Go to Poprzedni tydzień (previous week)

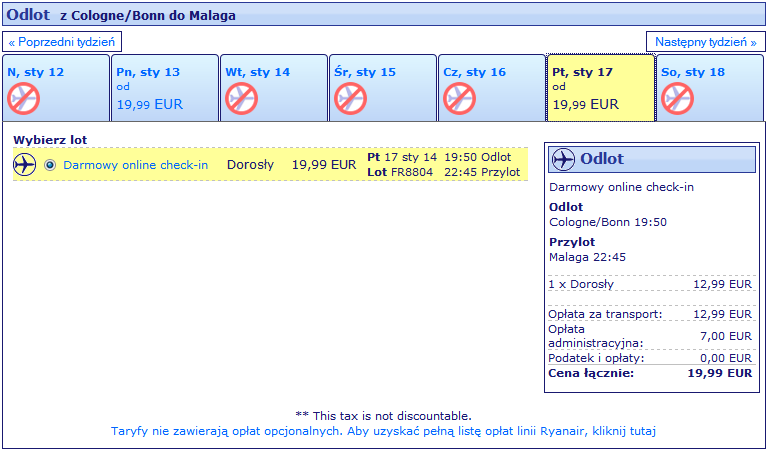coord(62,42)
